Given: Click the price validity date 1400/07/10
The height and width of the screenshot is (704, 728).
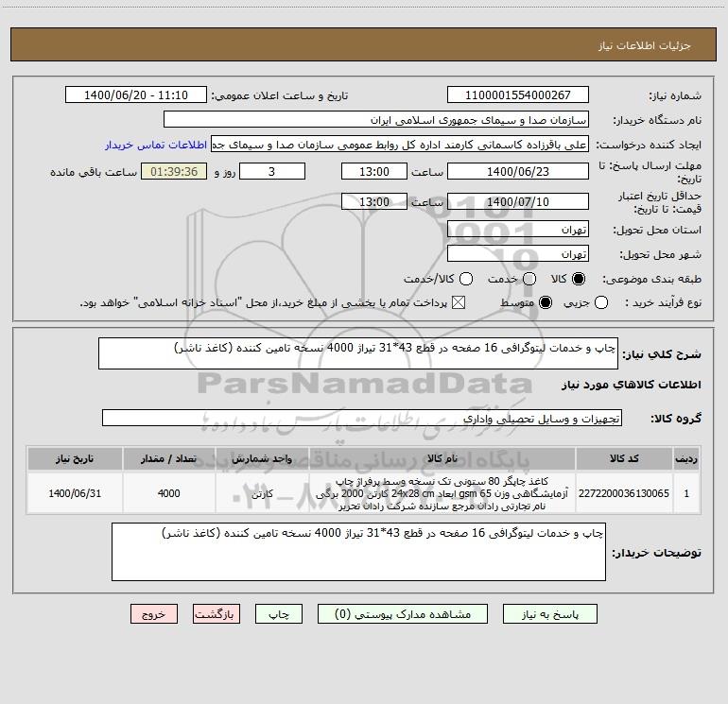Looking at the screenshot, I should (518, 201).
